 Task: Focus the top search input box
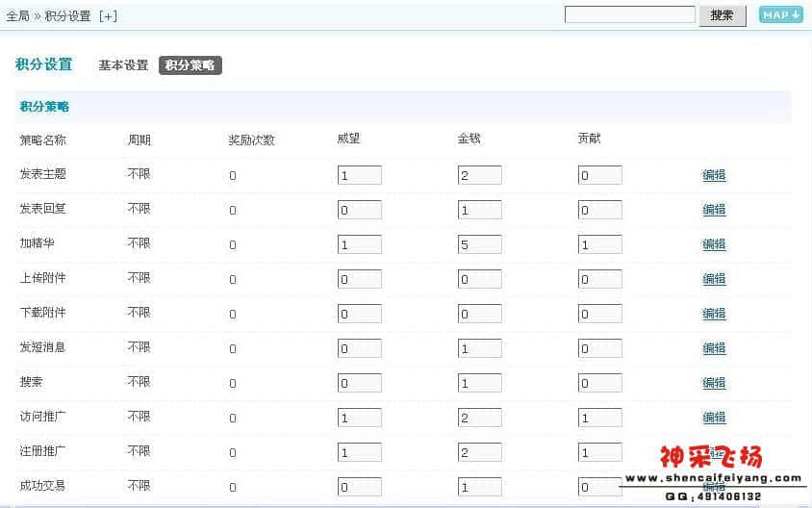point(630,14)
